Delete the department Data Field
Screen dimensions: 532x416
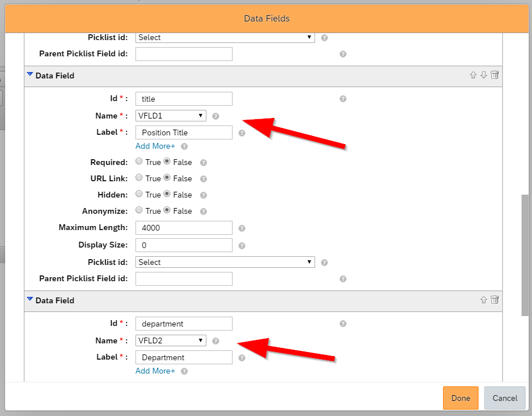click(495, 299)
